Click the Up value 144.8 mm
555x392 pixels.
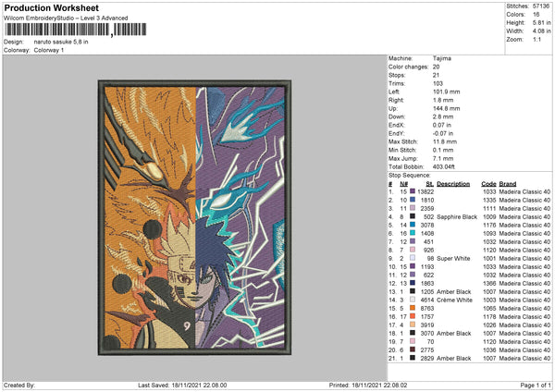coord(447,108)
